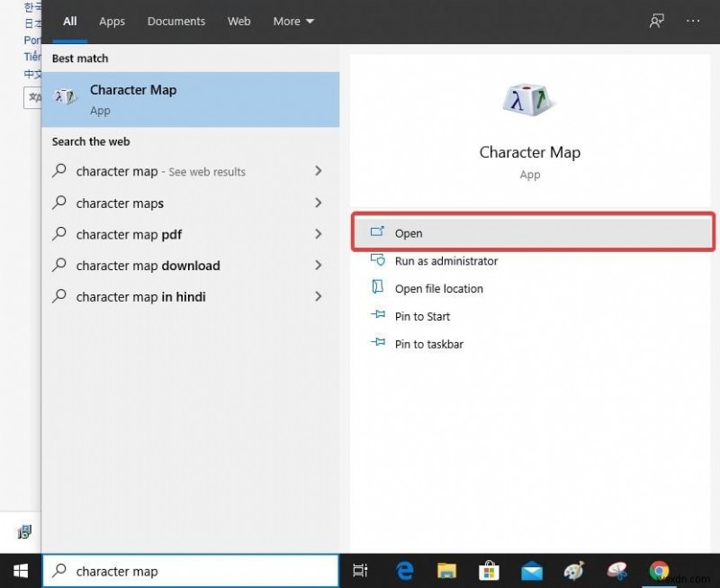
Task: Expand the 'character maps' suggestion arrow
Action: [319, 204]
